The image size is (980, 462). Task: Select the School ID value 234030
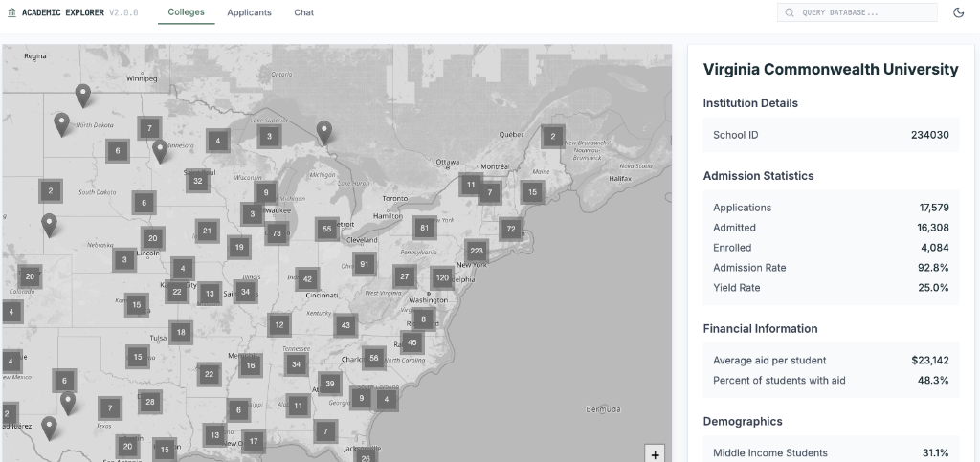click(929, 135)
